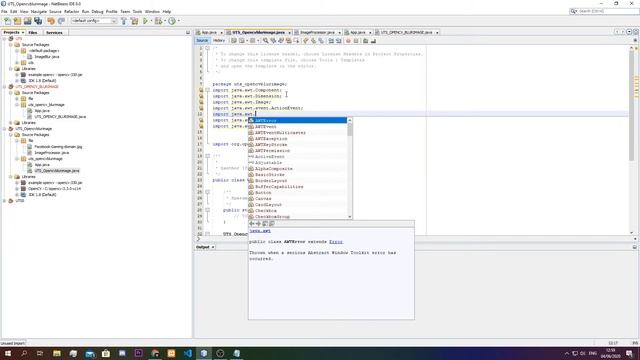Expand the UTS8 project node
Screen dimensions: 640x360
5,201
